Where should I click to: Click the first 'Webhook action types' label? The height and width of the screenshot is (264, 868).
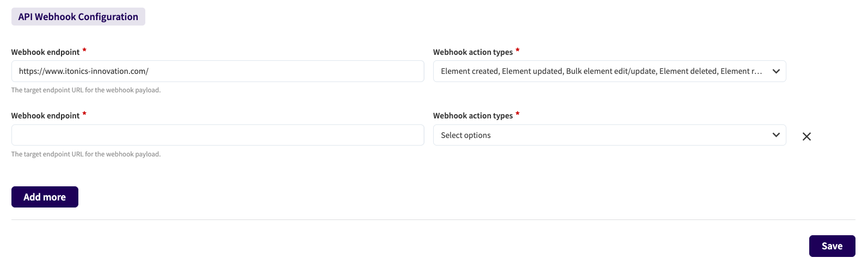473,52
